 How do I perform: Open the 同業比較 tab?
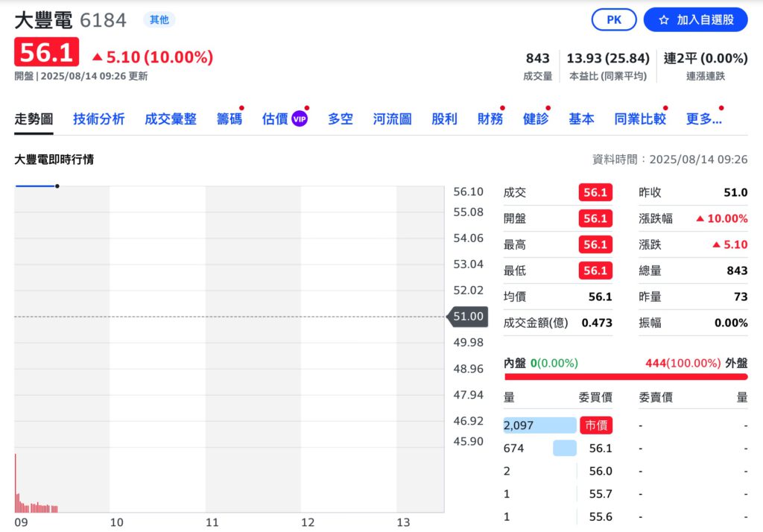click(639, 118)
